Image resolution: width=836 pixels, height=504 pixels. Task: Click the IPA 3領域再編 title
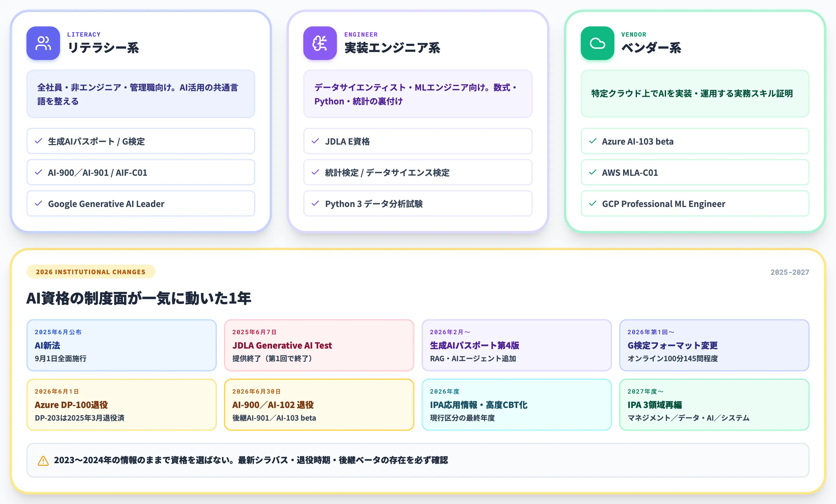click(x=655, y=405)
